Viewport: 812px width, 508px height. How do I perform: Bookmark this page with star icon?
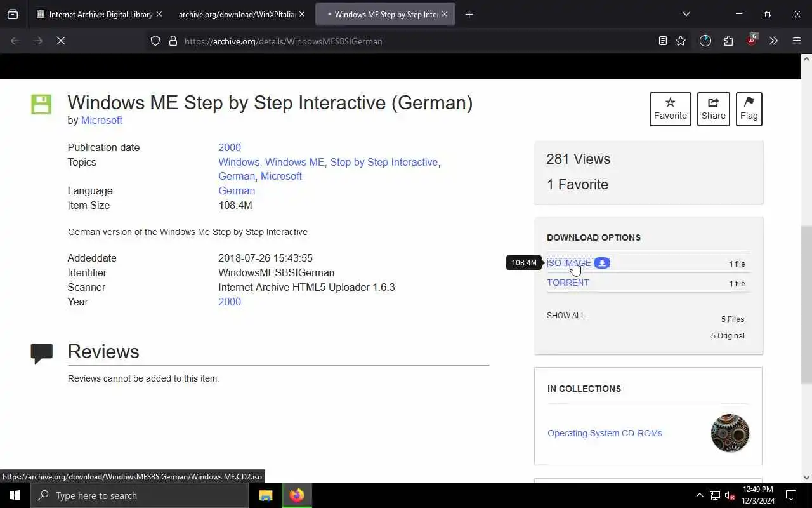coord(681,41)
